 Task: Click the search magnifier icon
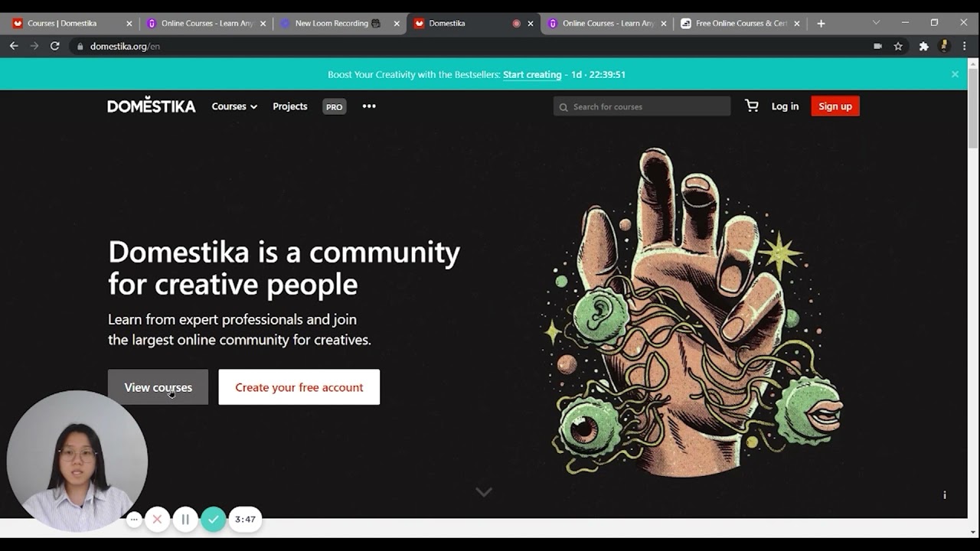click(564, 107)
